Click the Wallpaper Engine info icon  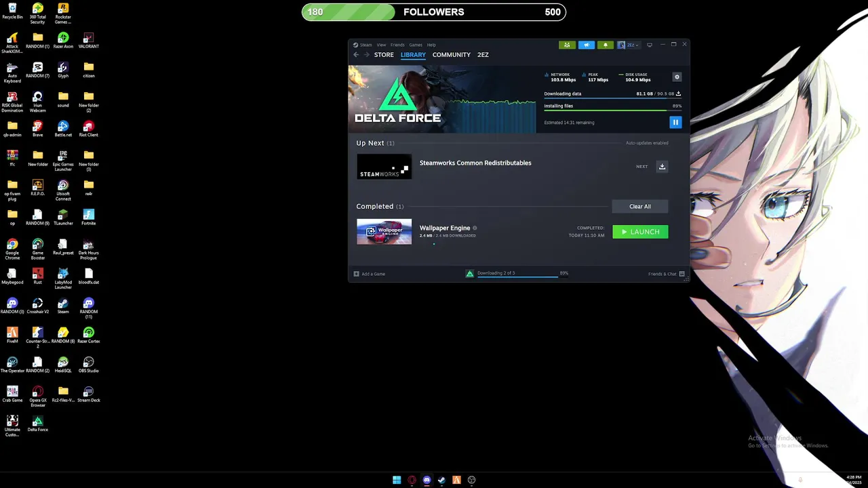click(x=475, y=228)
